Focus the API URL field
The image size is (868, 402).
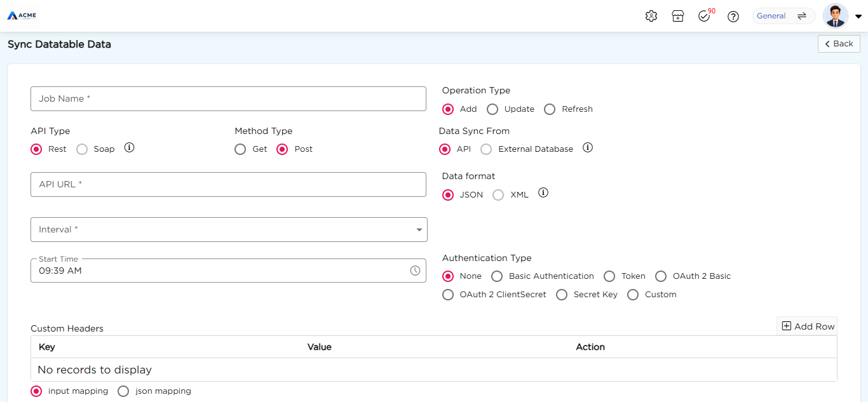tap(228, 184)
